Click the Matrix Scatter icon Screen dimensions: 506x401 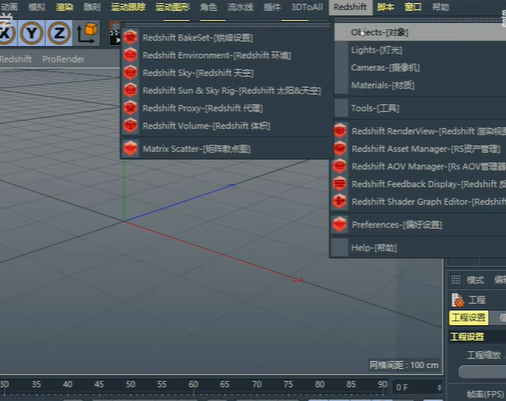[x=130, y=148]
